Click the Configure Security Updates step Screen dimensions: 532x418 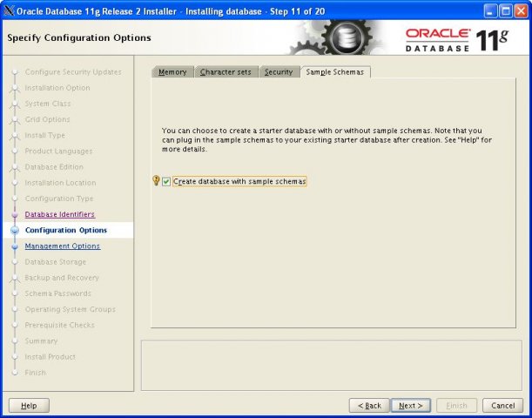(x=73, y=72)
